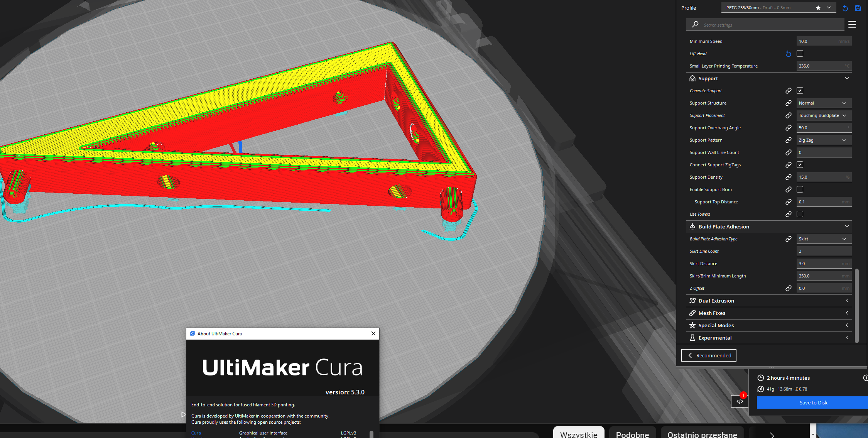The image size is (868, 438).
Task: Select the Wszystkie tab
Action: [578, 434]
